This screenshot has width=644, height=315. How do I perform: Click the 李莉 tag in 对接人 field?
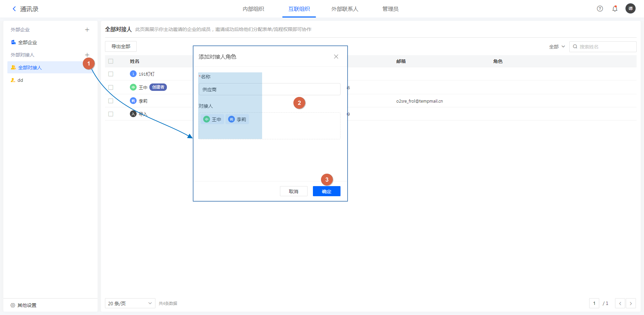[237, 119]
